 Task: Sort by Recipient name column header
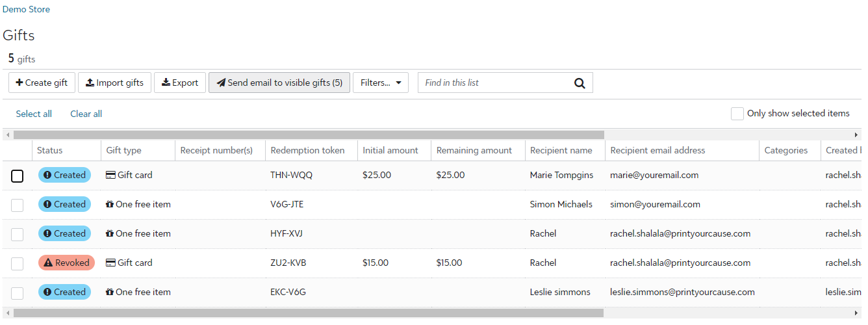(x=561, y=150)
